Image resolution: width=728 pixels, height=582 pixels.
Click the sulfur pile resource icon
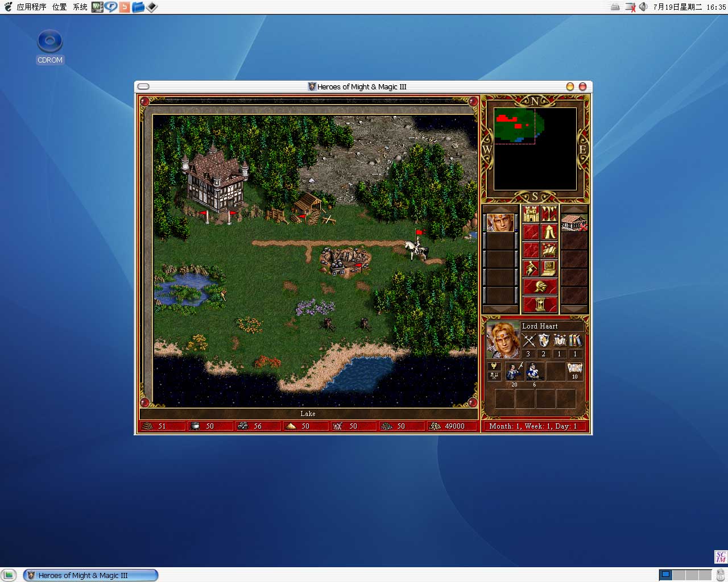[x=291, y=426]
